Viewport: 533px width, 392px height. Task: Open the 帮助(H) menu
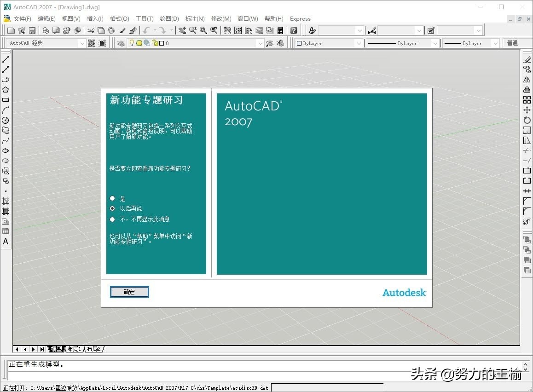(273, 19)
